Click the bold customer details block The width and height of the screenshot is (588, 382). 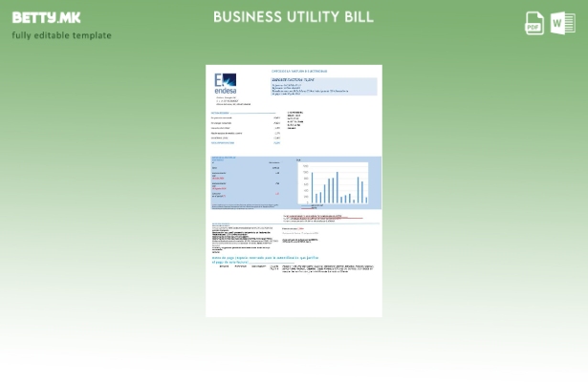point(294,119)
